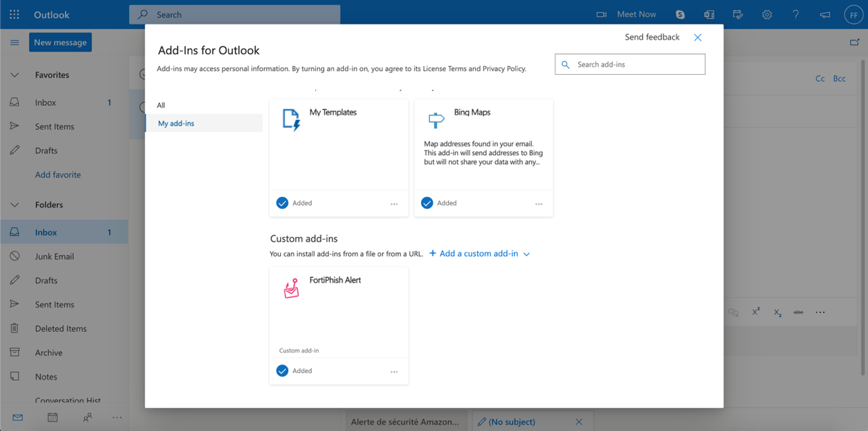
Task: Click the My Templates add-in icon
Action: click(291, 120)
